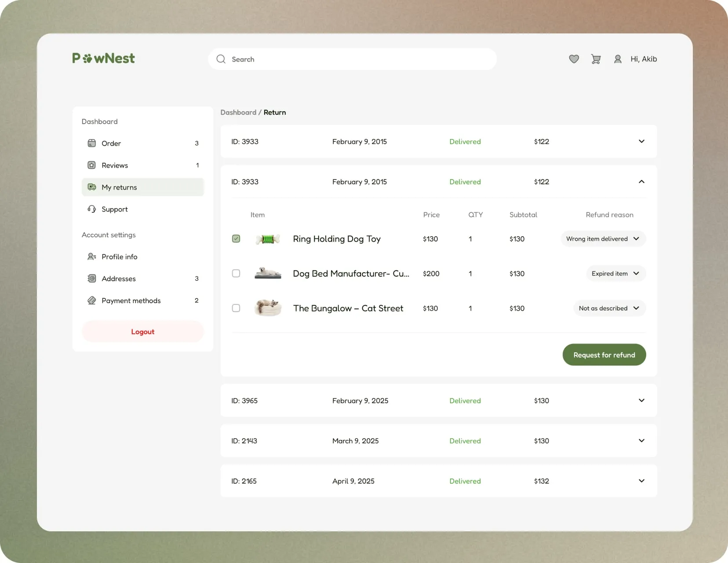Image resolution: width=728 pixels, height=563 pixels.
Task: Click the Logout button
Action: click(x=142, y=332)
